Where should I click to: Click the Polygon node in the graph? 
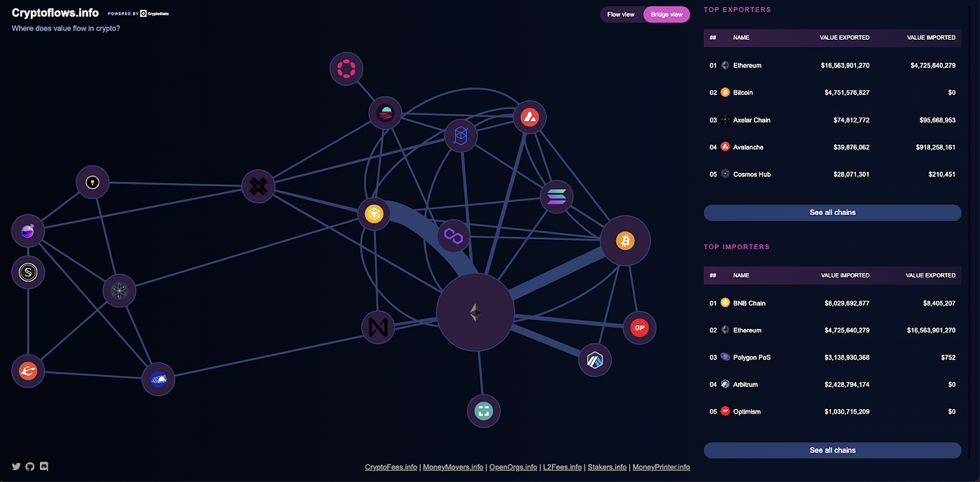[x=455, y=237]
